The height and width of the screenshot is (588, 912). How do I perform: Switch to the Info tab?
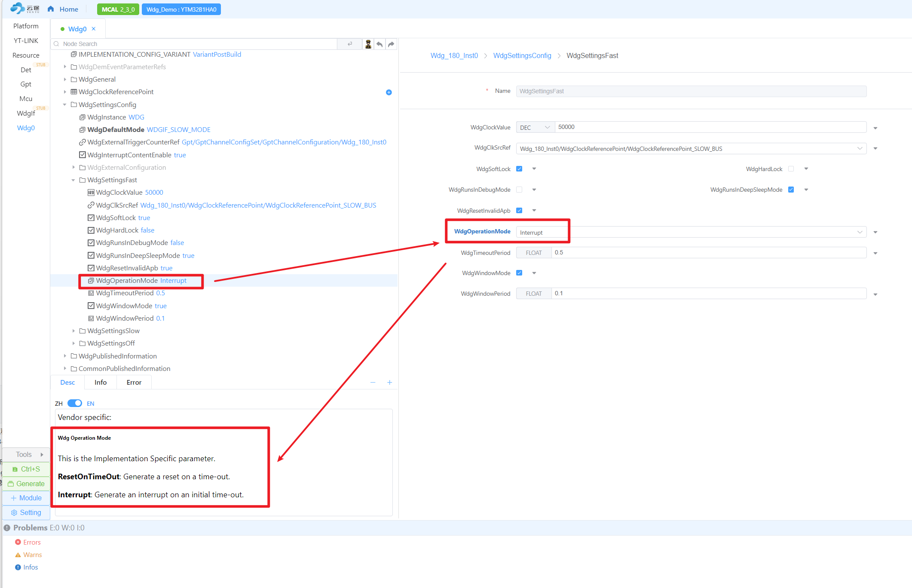pyautogui.click(x=101, y=383)
